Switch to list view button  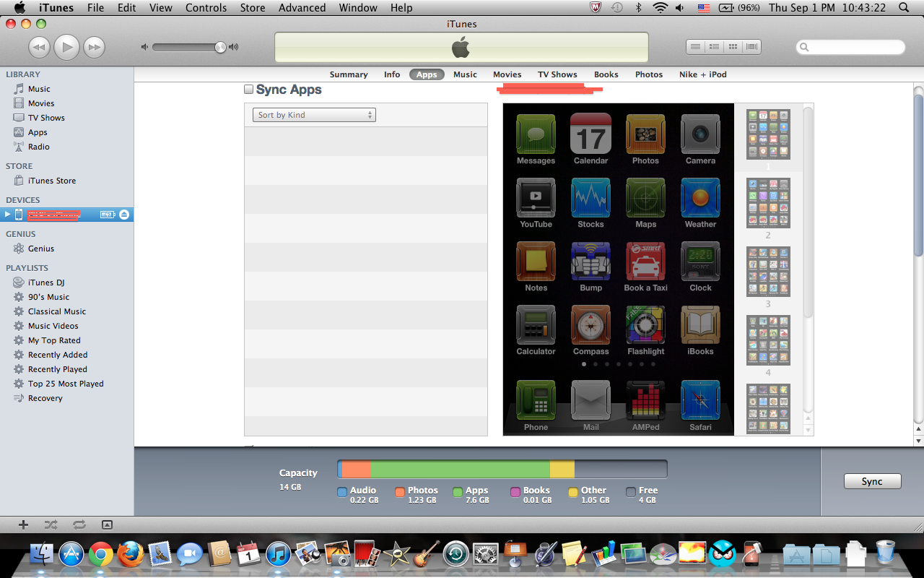(x=695, y=47)
